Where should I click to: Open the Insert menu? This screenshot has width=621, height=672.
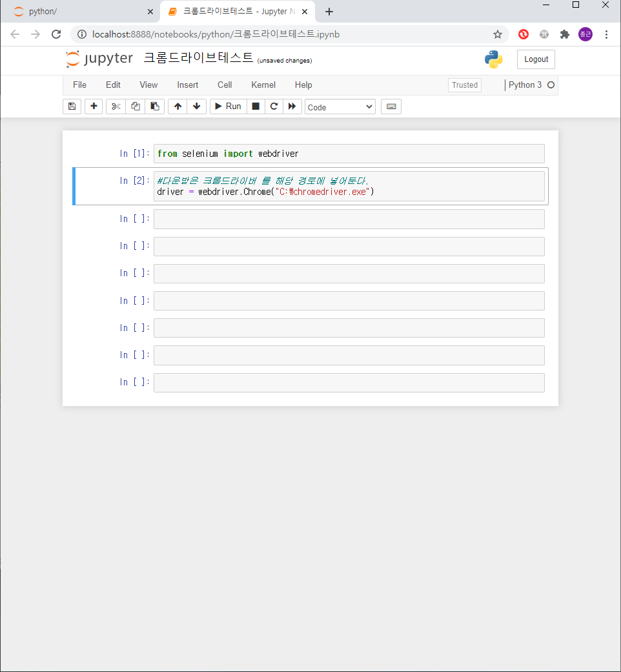[188, 85]
